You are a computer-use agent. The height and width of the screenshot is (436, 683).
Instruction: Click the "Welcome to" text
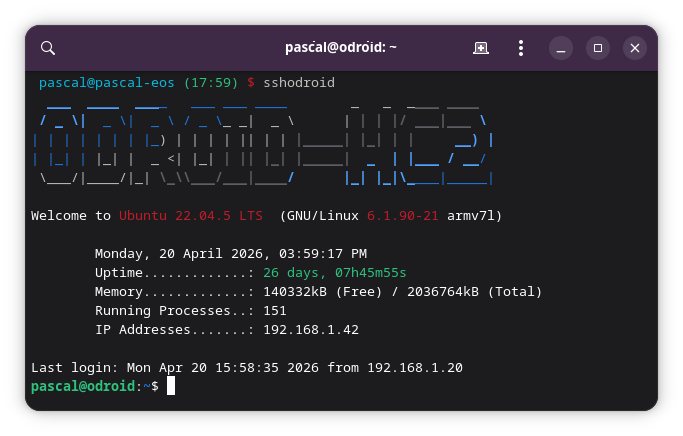click(71, 216)
